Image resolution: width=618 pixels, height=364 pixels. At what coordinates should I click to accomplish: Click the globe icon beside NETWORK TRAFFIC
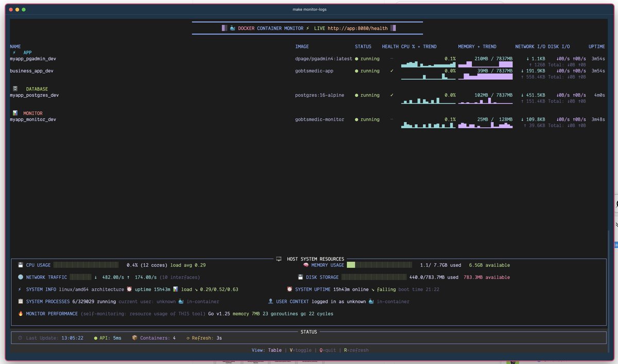tap(21, 277)
